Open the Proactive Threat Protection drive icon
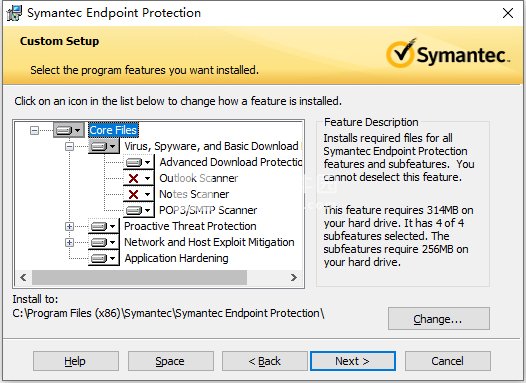 coord(104,226)
